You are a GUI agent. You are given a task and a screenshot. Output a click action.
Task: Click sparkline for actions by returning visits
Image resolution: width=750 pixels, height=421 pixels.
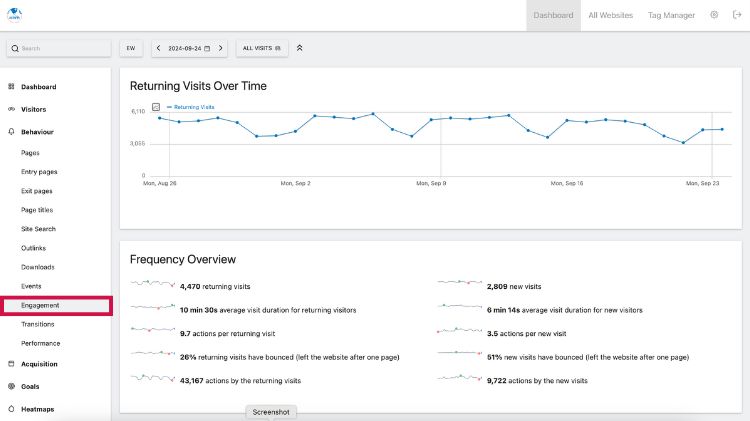pos(153,378)
